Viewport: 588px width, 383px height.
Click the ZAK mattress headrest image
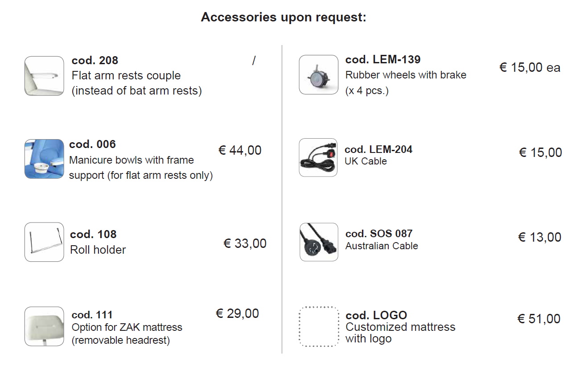[44, 326]
